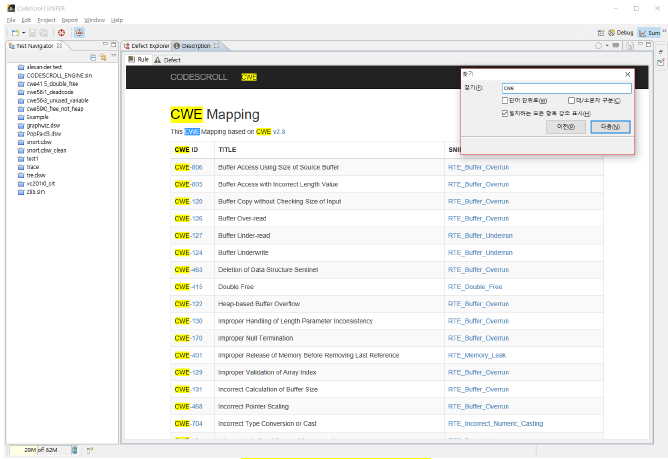The width and height of the screenshot is (668, 459).
Task: Click the status bar icon right of the trash
Action: (x=90, y=450)
